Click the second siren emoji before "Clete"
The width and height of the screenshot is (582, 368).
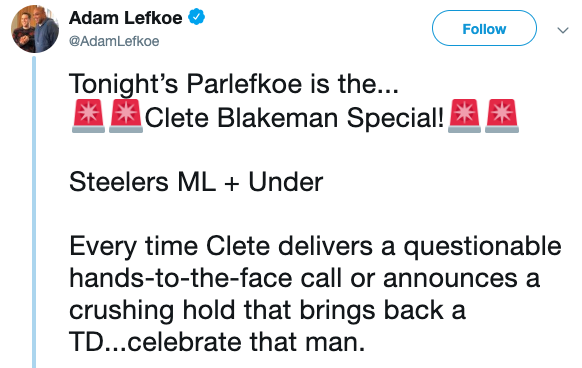click(x=126, y=116)
